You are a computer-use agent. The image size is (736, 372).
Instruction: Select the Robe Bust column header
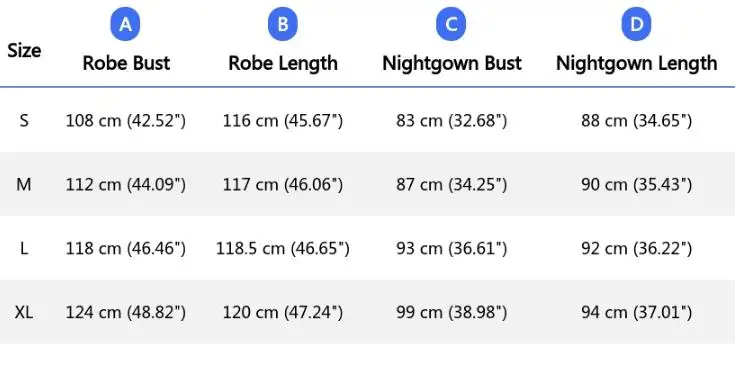pyautogui.click(x=126, y=63)
